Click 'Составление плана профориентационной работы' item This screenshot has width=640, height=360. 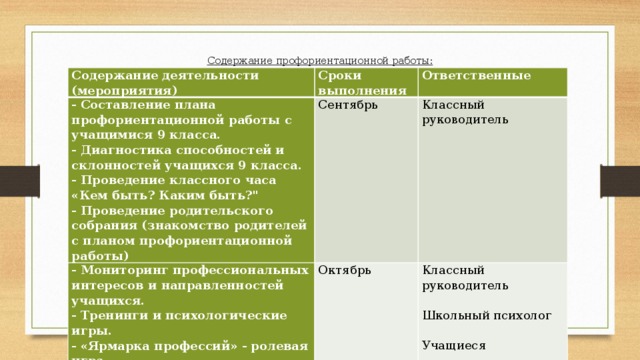pos(182,120)
